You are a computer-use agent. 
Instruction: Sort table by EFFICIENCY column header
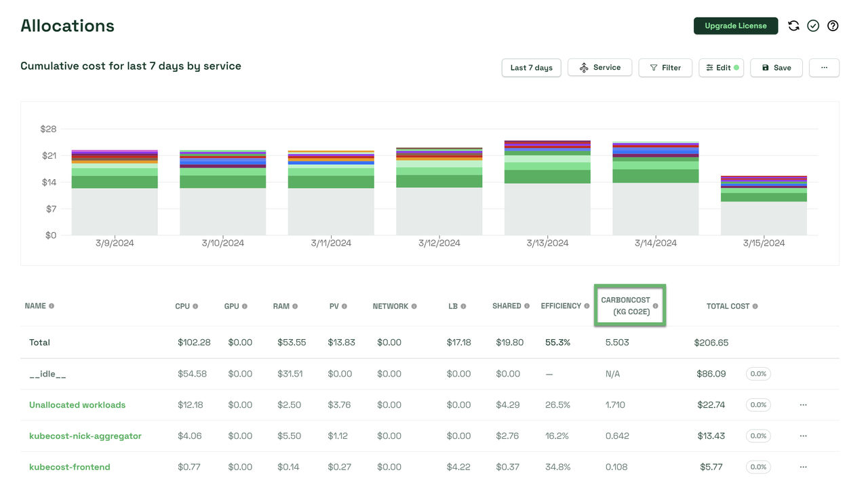click(x=561, y=305)
